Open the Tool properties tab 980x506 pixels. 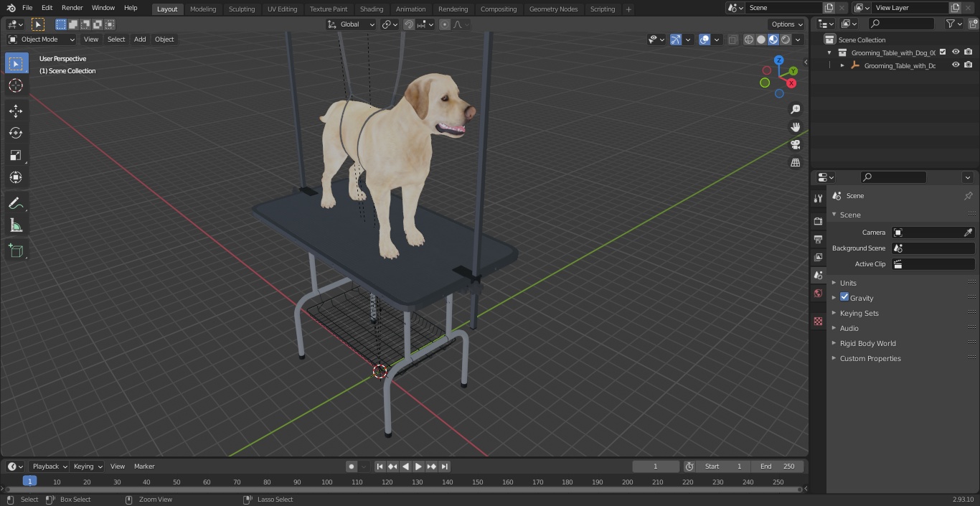[x=818, y=198]
